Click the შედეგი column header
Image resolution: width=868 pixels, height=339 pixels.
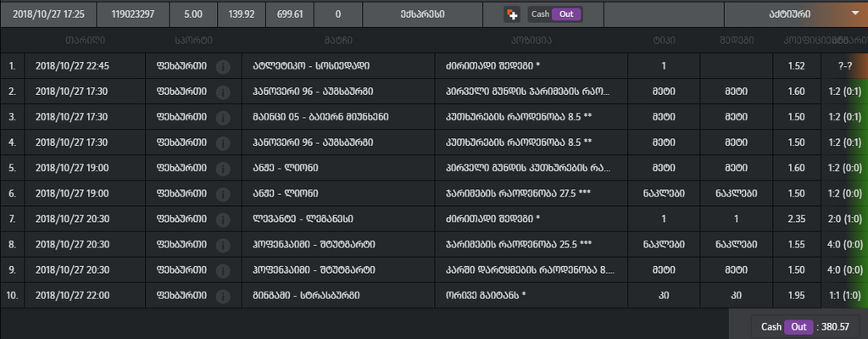[737, 41]
